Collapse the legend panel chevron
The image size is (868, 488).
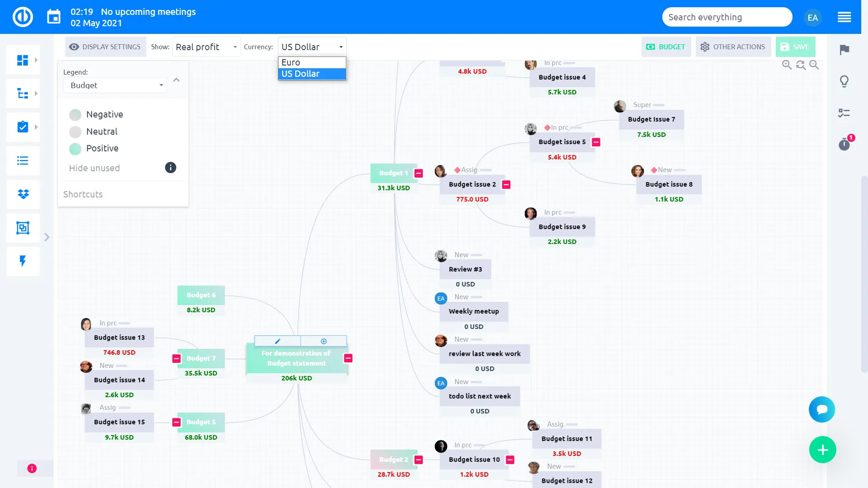pyautogui.click(x=176, y=80)
